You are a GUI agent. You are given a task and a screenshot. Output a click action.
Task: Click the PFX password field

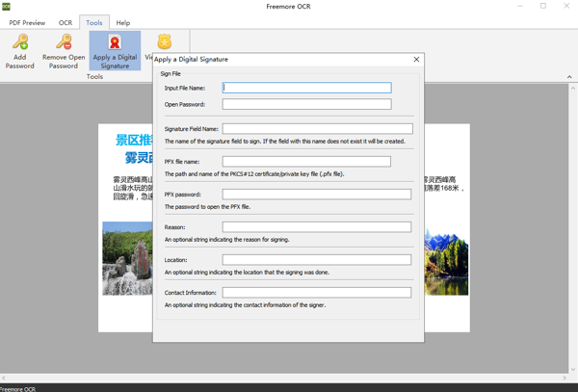317,195
